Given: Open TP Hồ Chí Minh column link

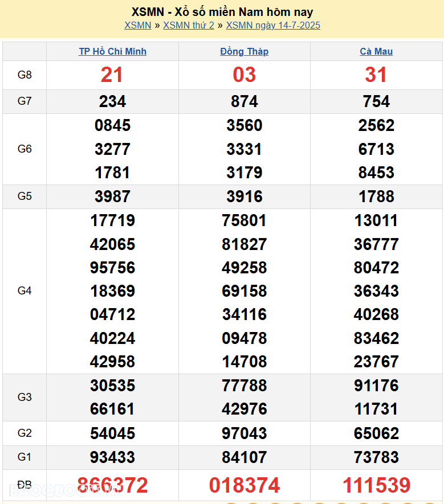Looking at the screenshot, I should click(112, 51).
